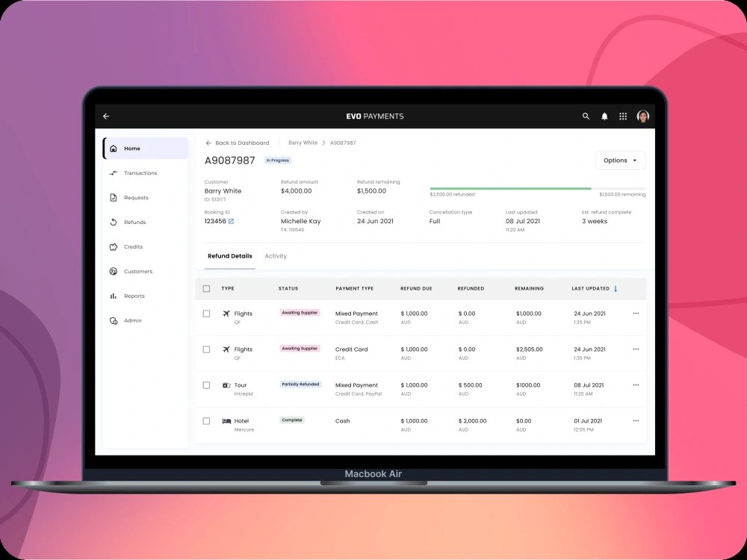Click the Requests document icon

point(114,198)
